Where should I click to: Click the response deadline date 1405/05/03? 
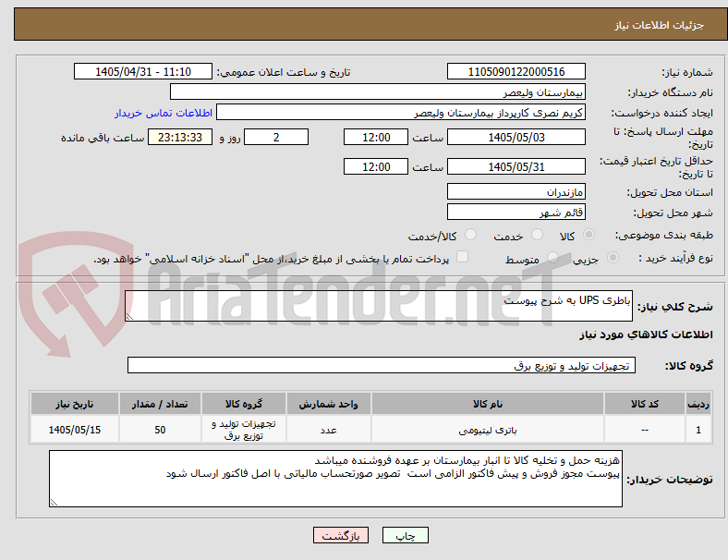click(516, 138)
